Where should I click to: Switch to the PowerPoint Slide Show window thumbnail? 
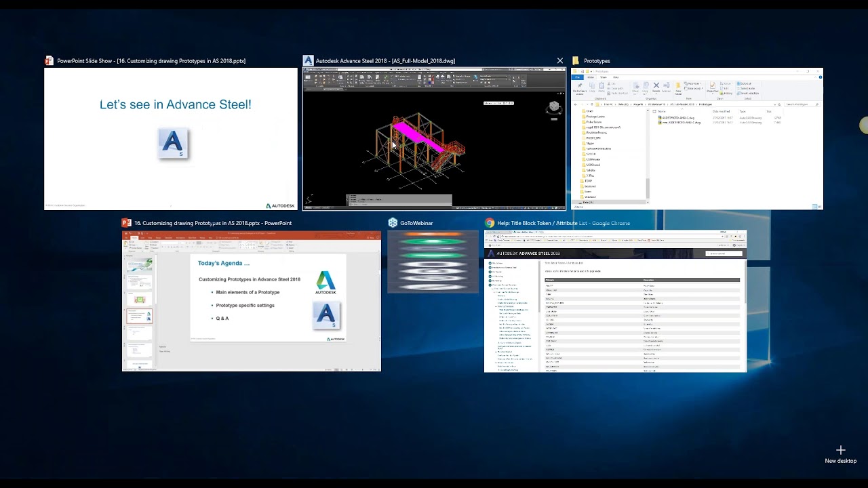pos(171,139)
